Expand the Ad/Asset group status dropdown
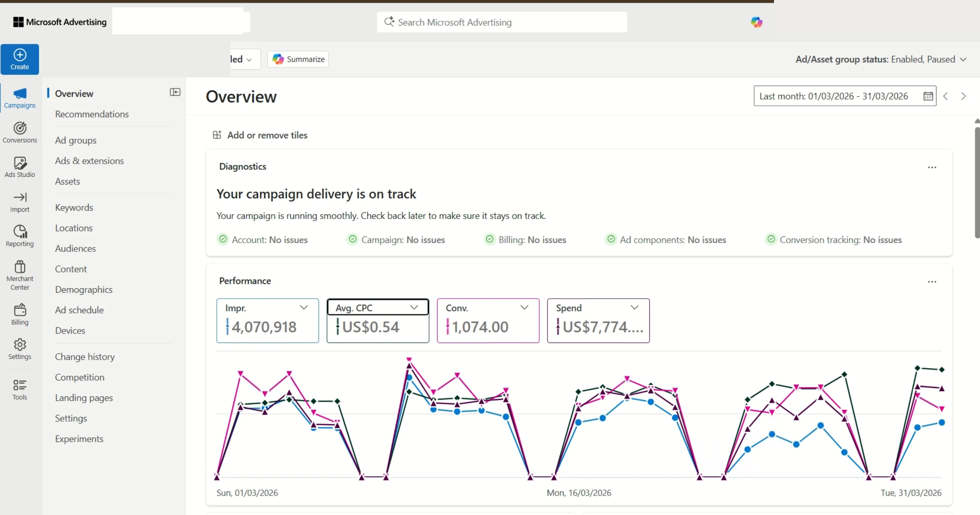This screenshot has height=515, width=980. 964,59
